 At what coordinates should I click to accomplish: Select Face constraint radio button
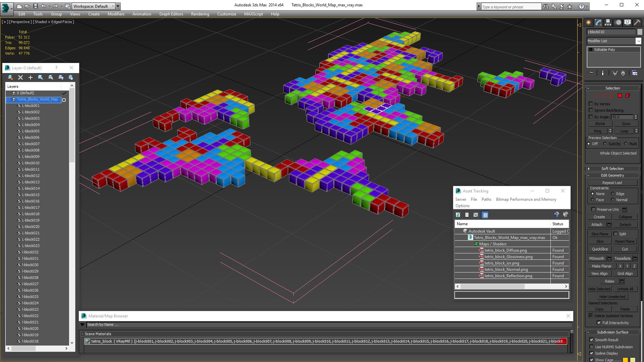[x=592, y=200]
